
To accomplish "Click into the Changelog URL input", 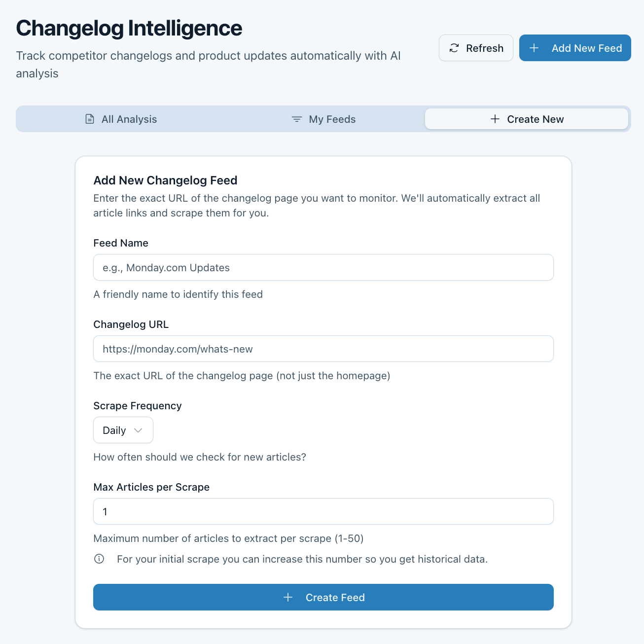I will tap(323, 349).
